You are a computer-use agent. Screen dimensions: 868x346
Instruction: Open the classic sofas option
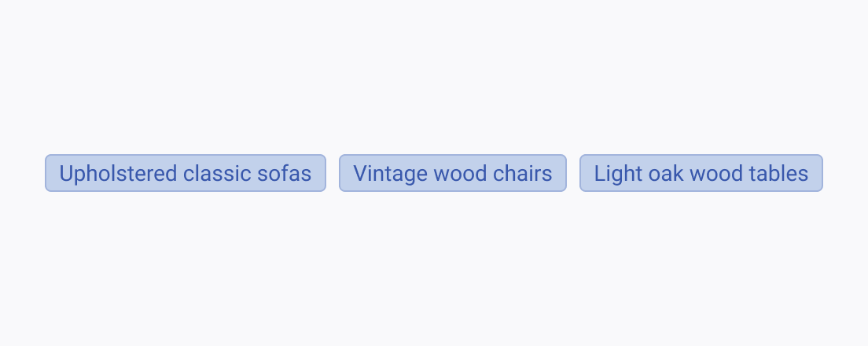(x=186, y=173)
